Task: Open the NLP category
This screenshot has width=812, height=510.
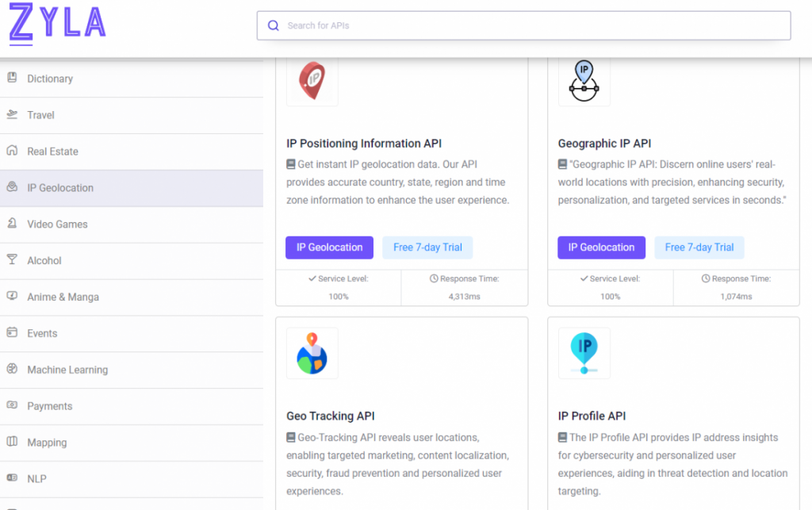Action: 132,479
